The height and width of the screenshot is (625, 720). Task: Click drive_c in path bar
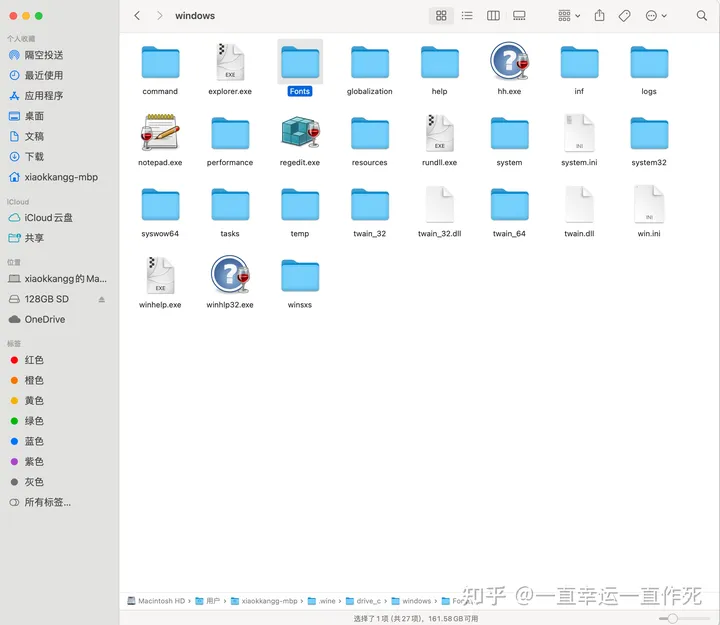pos(363,601)
